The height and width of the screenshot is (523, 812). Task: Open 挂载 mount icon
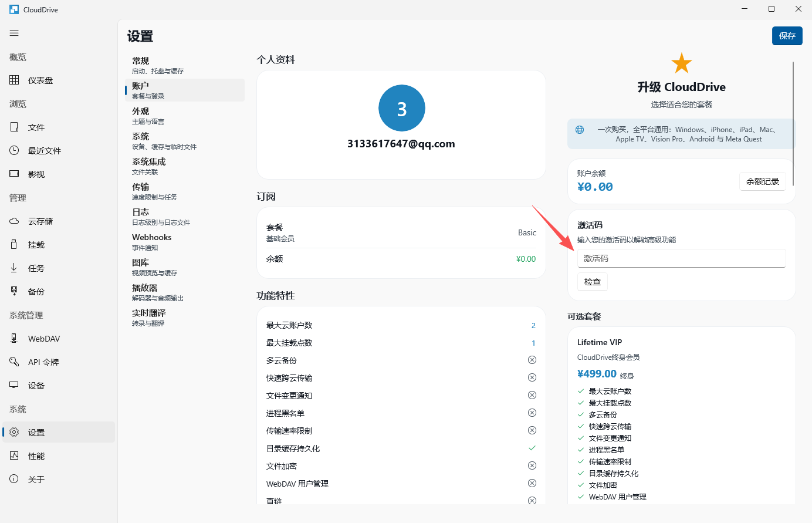point(14,244)
